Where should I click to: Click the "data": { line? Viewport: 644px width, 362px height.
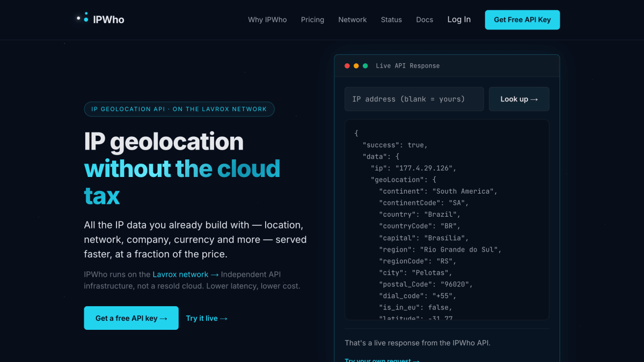pos(381,157)
